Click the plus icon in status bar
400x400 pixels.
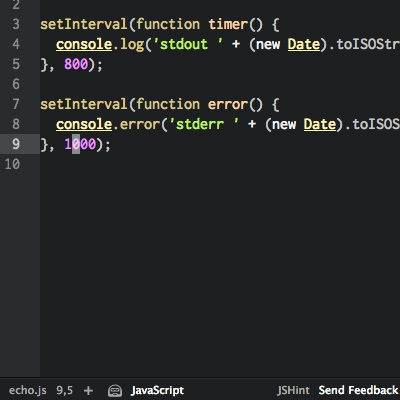88,390
